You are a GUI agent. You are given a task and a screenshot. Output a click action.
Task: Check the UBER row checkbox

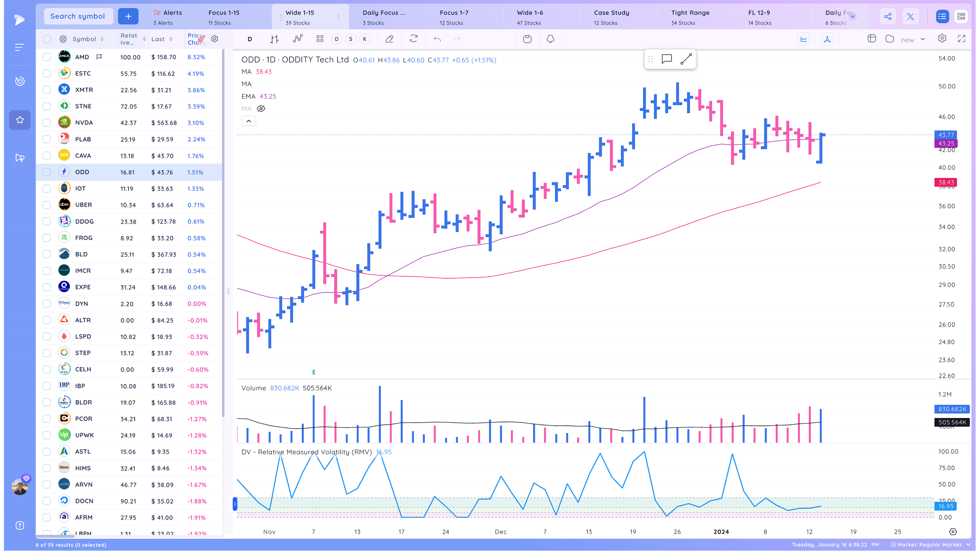[47, 205]
